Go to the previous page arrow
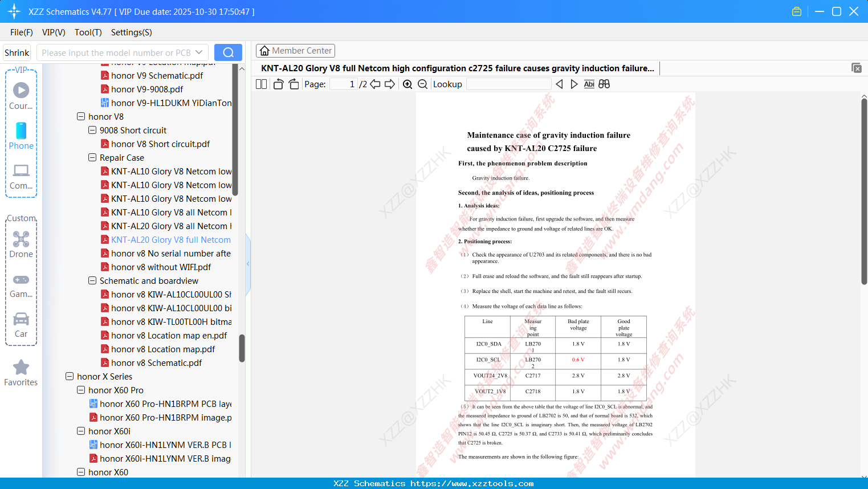The width and height of the screenshot is (868, 489). pos(375,84)
